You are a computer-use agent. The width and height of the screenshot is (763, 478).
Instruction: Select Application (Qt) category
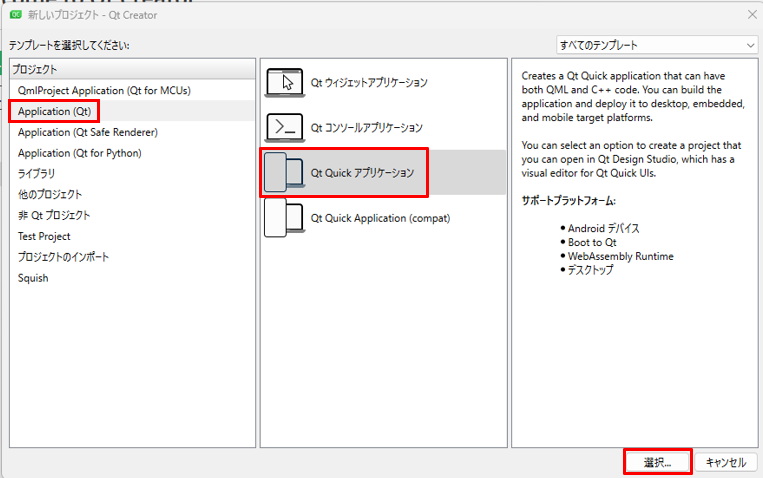pyautogui.click(x=55, y=111)
